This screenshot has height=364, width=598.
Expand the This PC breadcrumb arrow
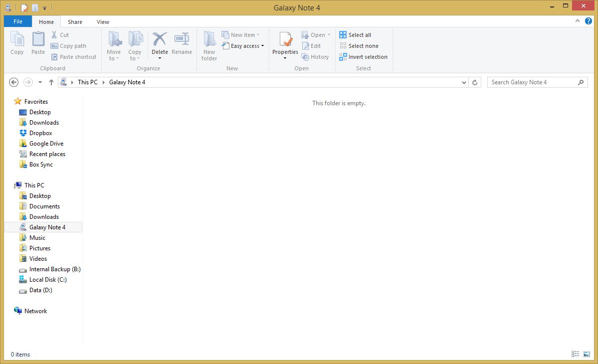pyautogui.click(x=103, y=82)
